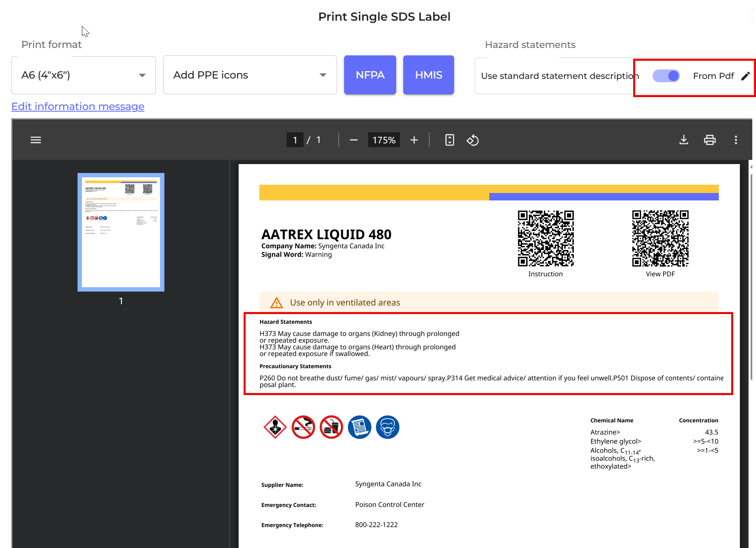Click the no smoking pictogram
Image resolution: width=756 pixels, height=548 pixels.
click(x=303, y=427)
